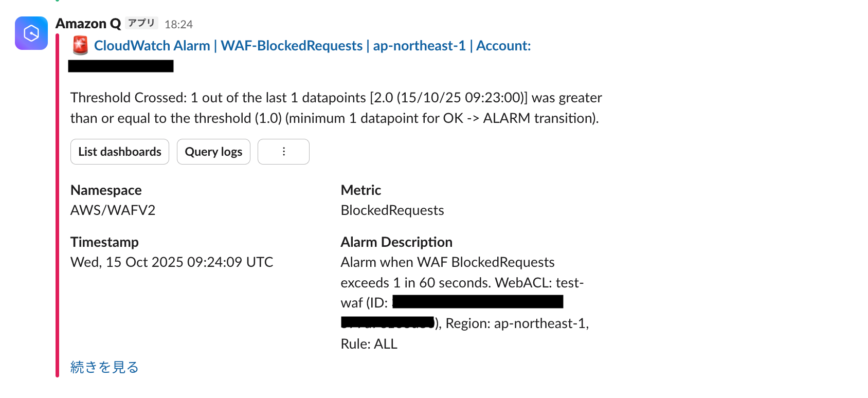Open the CloudWatch Alarm WAF-BlockedRequests title link
The width and height of the screenshot is (868, 398).
pyautogui.click(x=312, y=46)
